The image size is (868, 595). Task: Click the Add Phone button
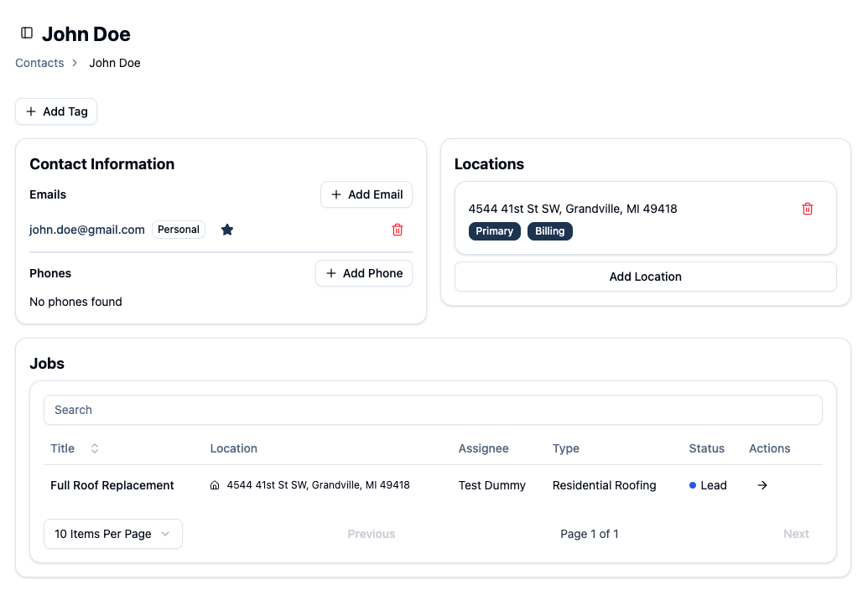click(x=364, y=273)
